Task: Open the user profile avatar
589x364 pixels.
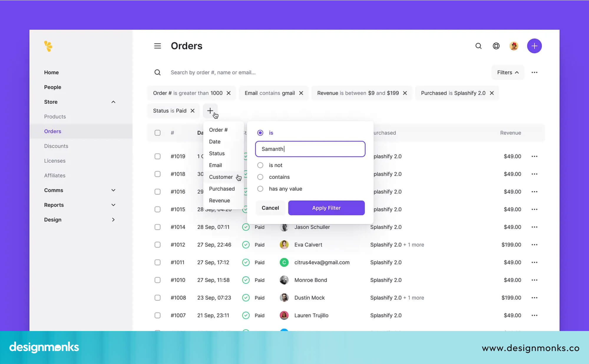Action: point(514,46)
